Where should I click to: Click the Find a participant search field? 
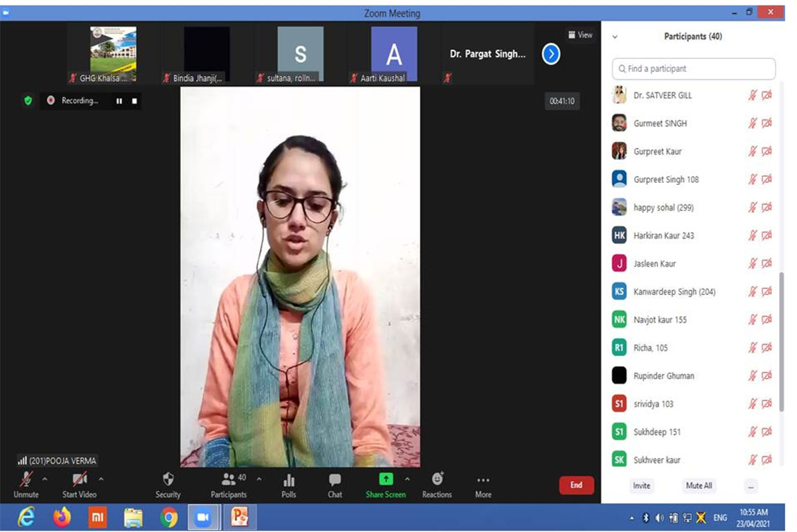pos(694,69)
